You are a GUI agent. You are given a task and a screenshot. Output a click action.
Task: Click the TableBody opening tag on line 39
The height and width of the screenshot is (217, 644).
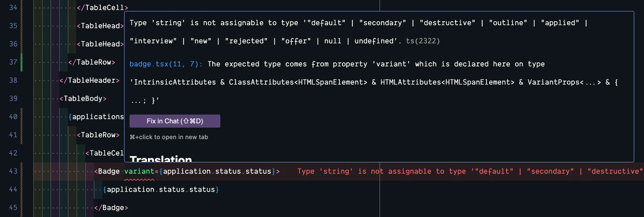[83, 99]
